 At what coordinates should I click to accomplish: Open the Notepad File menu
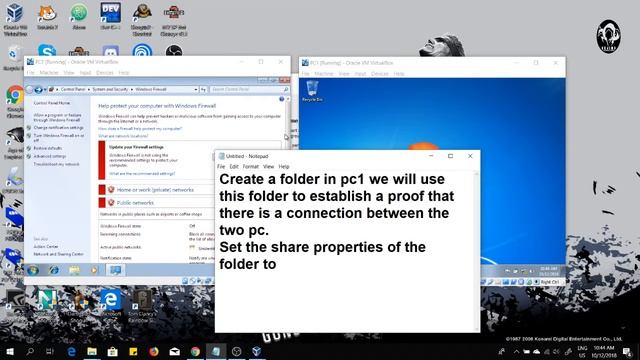[221, 167]
